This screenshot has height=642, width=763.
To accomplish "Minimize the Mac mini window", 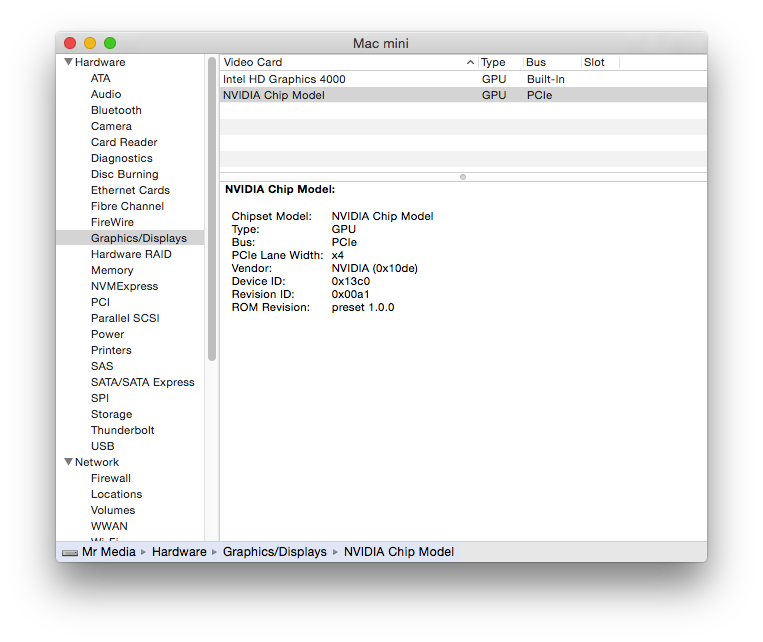I will (x=90, y=43).
